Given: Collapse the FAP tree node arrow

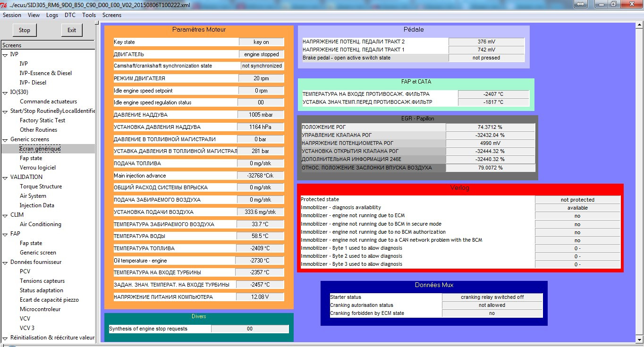Looking at the screenshot, I should [5, 234].
